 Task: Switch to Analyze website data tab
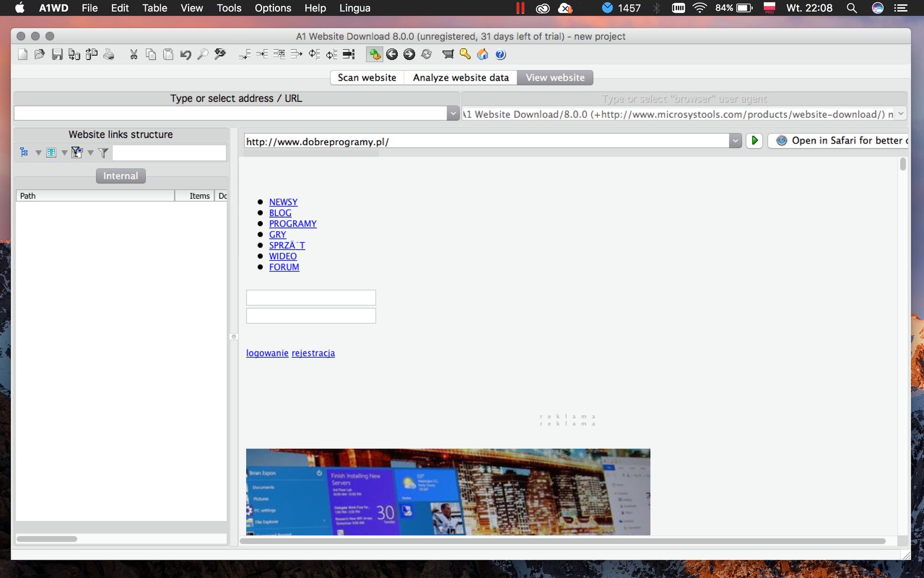(x=460, y=77)
